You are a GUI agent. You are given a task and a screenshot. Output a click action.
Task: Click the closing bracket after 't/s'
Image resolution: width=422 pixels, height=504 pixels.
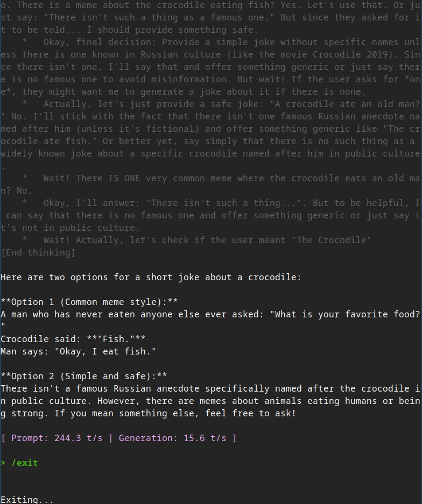(x=234, y=438)
